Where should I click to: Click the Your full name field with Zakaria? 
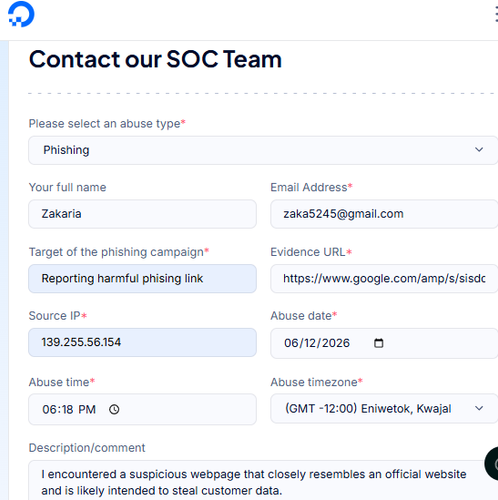click(142, 214)
